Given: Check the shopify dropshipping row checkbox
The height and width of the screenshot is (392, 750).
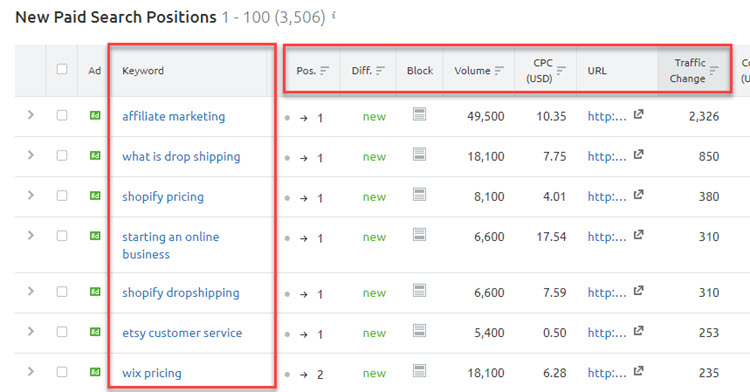Looking at the screenshot, I should (62, 292).
